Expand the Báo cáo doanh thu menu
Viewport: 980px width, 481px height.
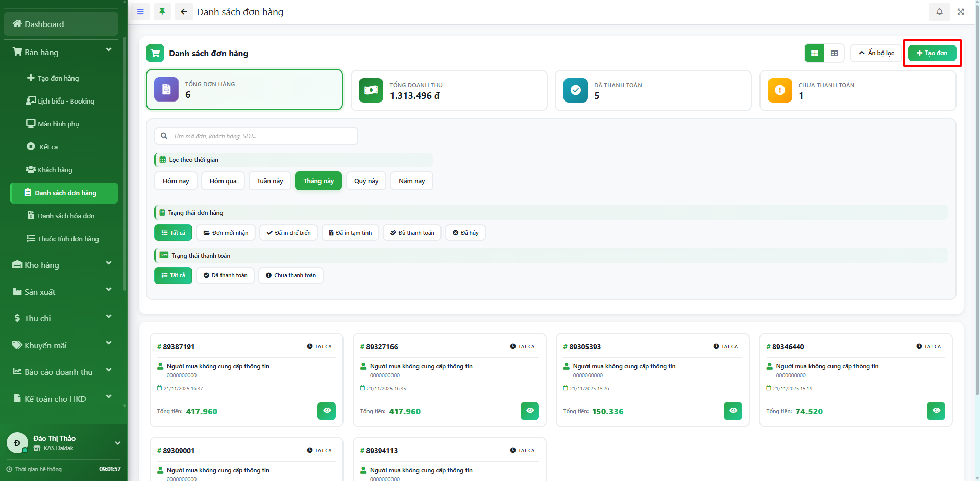click(x=61, y=372)
